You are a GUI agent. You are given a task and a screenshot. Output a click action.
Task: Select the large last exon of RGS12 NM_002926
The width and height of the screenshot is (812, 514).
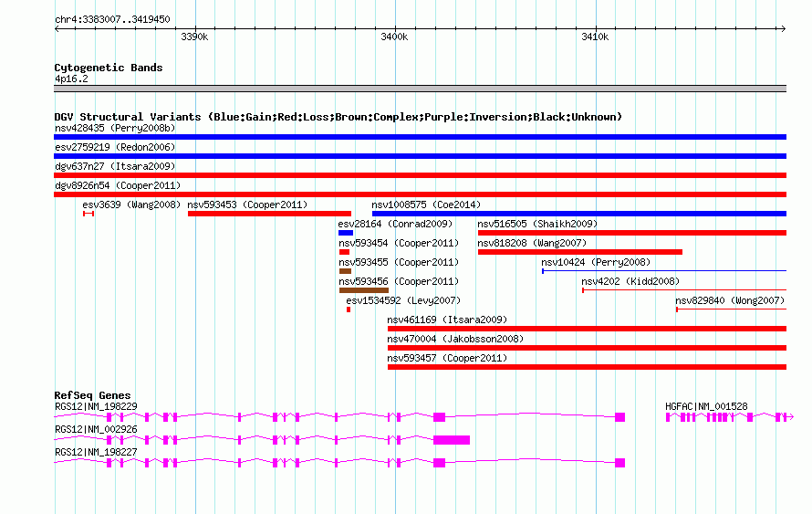(x=452, y=440)
